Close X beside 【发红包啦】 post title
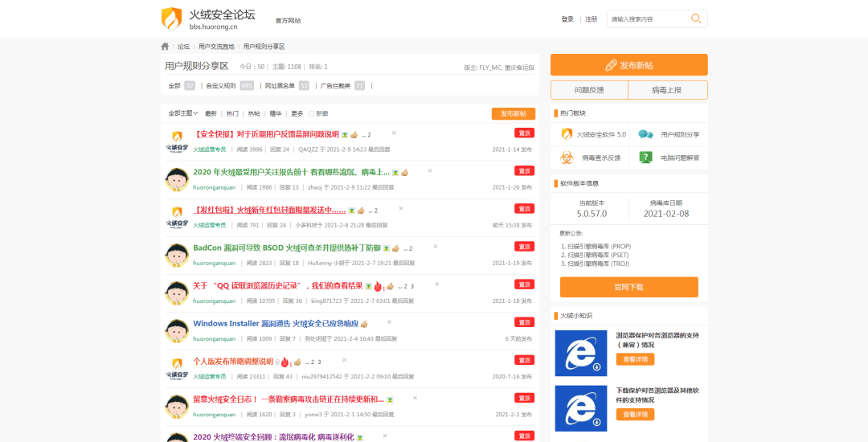The height and width of the screenshot is (442, 868). 401,209
